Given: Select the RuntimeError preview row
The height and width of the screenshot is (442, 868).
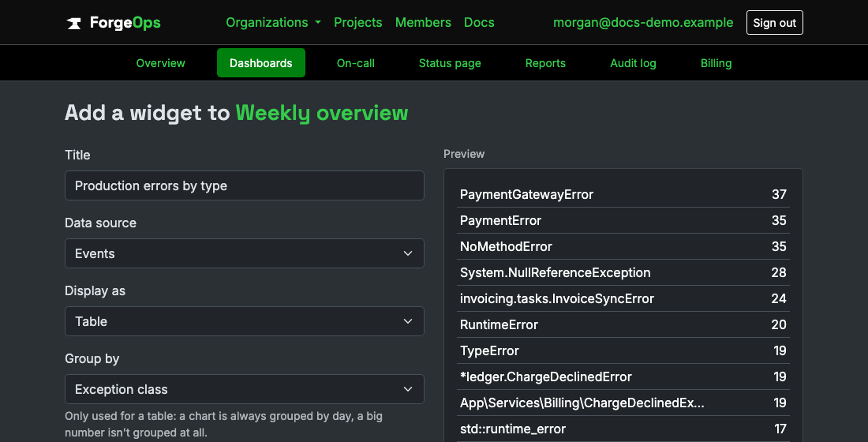Looking at the screenshot, I should [623, 324].
